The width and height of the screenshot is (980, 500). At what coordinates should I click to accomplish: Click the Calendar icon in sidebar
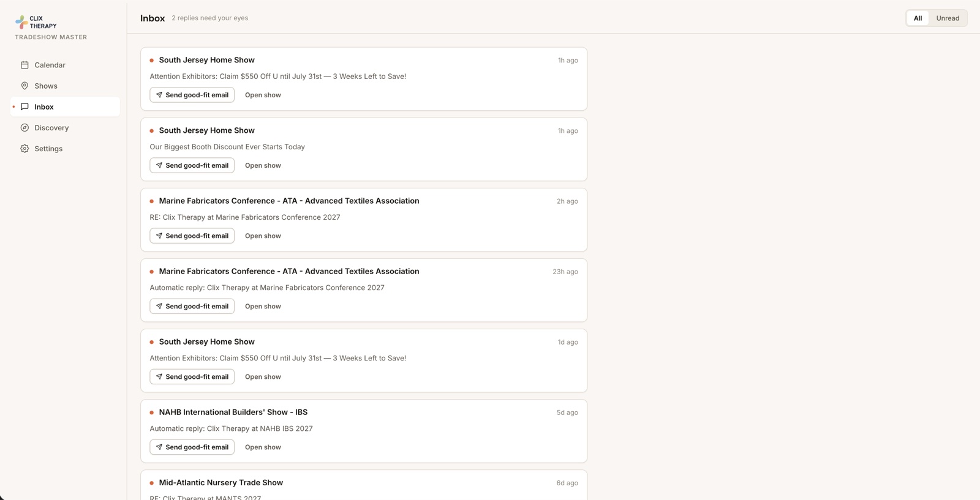click(x=24, y=65)
